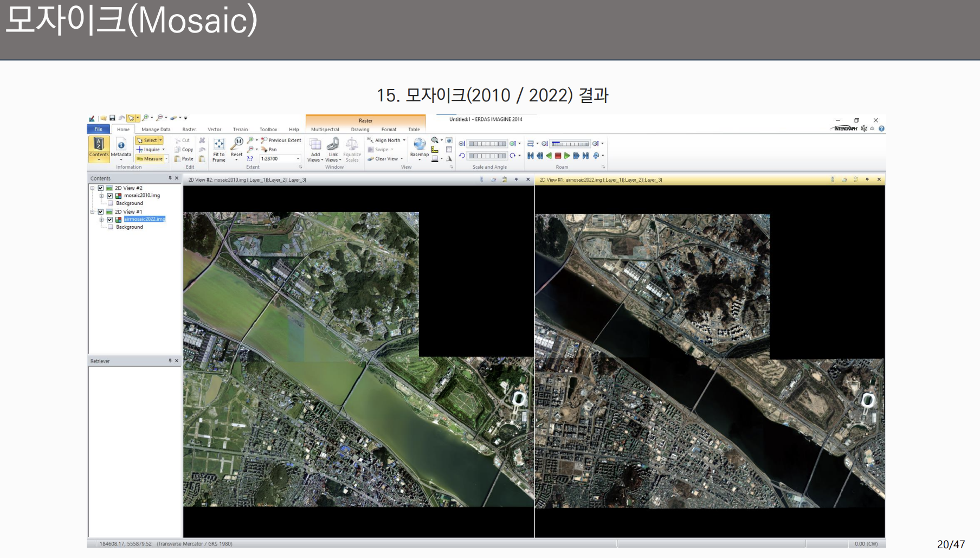This screenshot has width=980, height=558.
Task: Click the Reset 1:1 zoom icon
Action: (237, 143)
